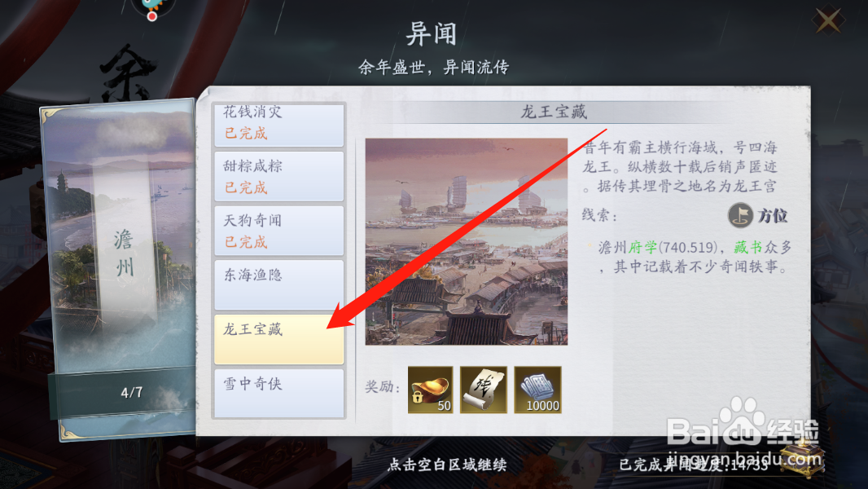Click the green 藏书 clue link
This screenshot has width=868, height=489.
747,247
